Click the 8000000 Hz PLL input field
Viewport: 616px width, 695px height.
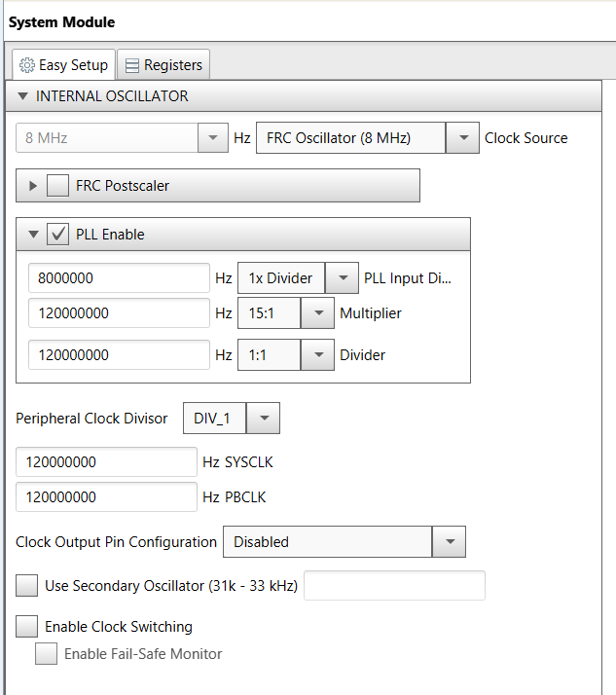pyautogui.click(x=119, y=278)
